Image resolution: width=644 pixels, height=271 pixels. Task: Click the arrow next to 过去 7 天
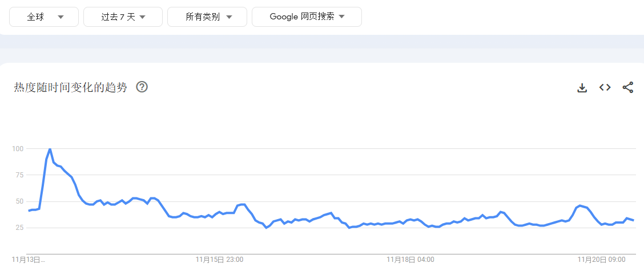[x=143, y=17]
